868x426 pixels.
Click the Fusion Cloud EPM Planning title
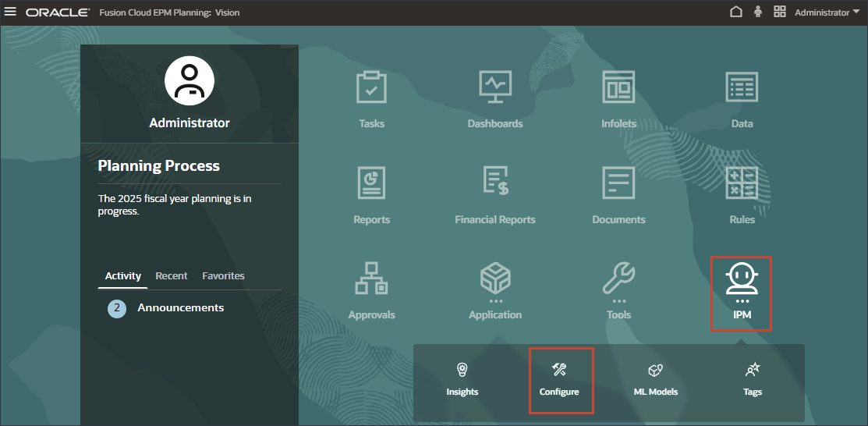tap(169, 12)
